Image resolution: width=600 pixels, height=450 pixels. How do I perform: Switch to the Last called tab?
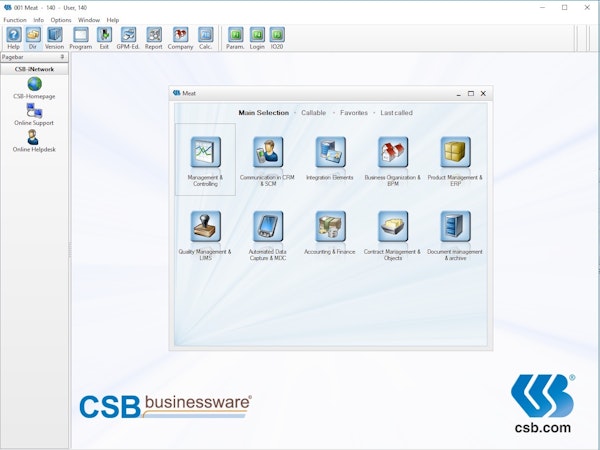396,113
